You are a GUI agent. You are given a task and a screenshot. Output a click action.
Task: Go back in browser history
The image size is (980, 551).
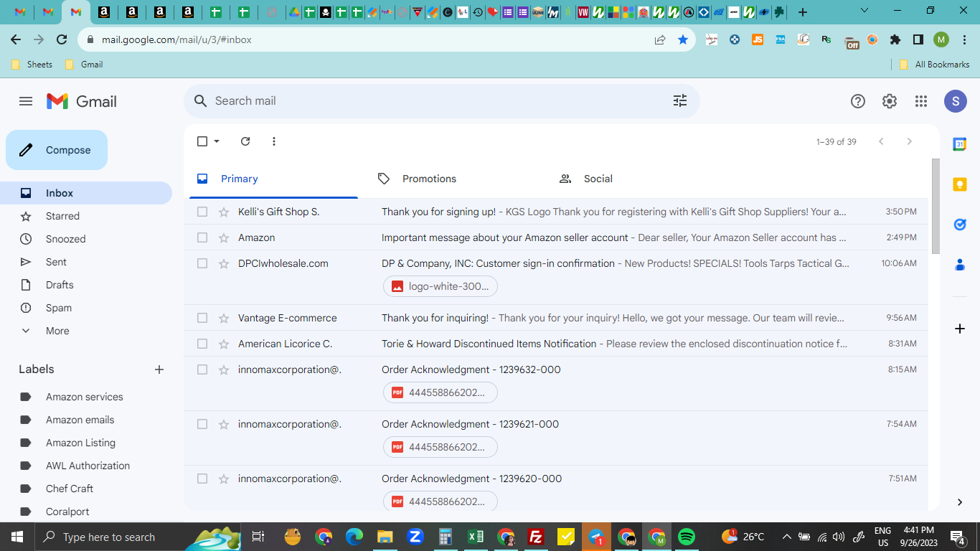click(x=16, y=39)
